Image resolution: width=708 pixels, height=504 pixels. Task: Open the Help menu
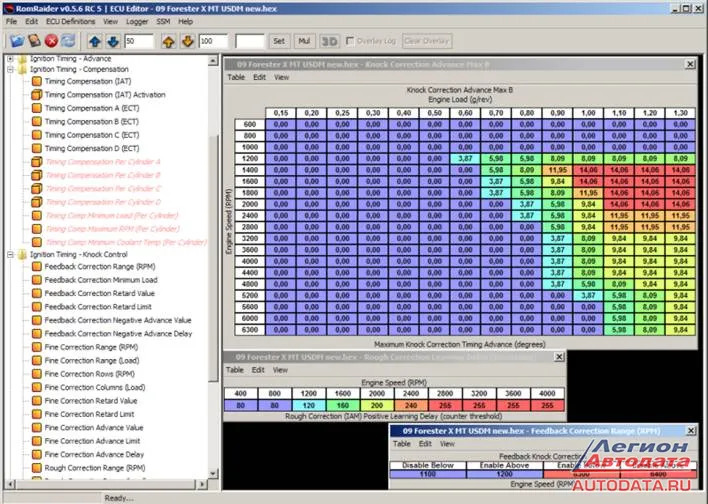point(185,21)
